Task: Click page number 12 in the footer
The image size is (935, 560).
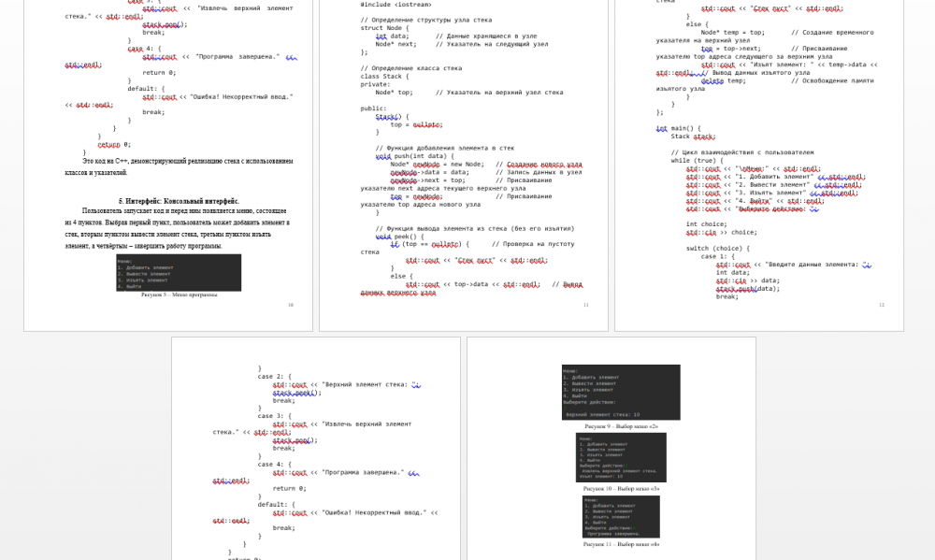Action: coord(881,305)
